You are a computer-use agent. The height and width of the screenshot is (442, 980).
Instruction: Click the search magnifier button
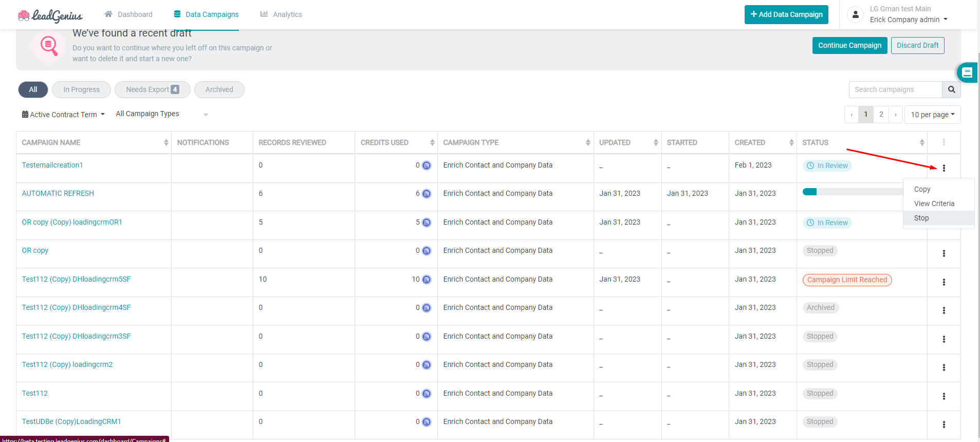point(951,89)
